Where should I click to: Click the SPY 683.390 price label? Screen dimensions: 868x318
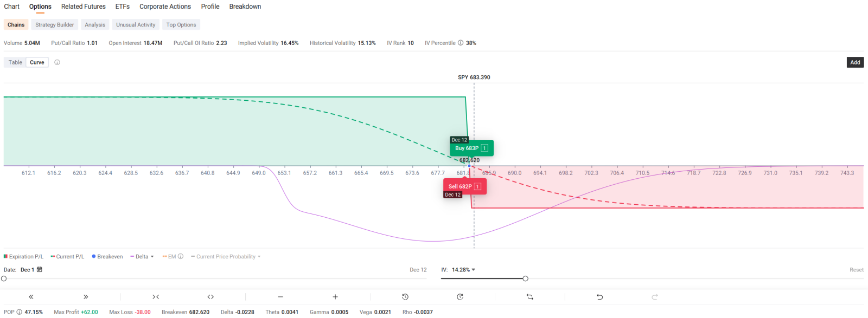point(474,77)
